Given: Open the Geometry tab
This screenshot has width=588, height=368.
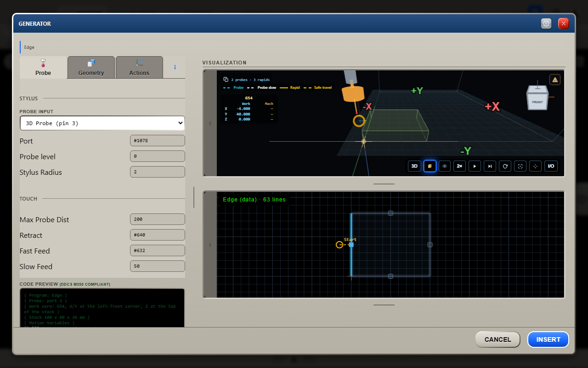Looking at the screenshot, I should (91, 67).
